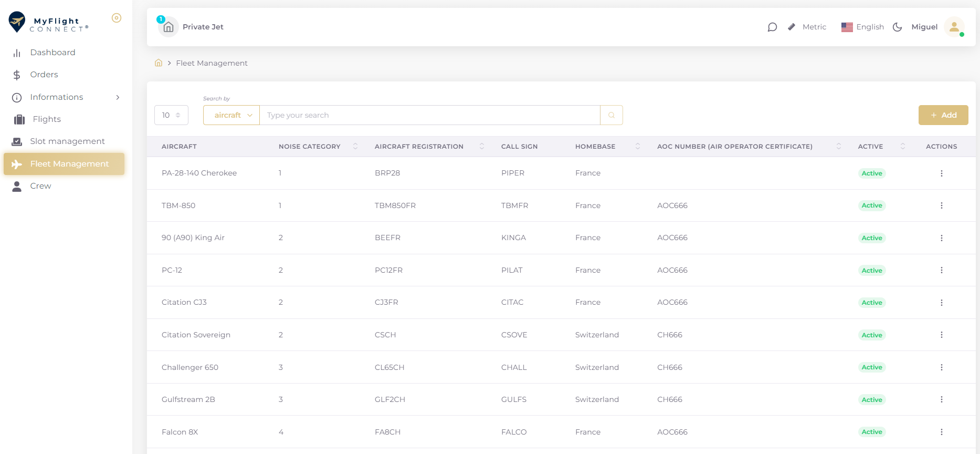Click the Add button
The height and width of the screenshot is (454, 980).
943,115
